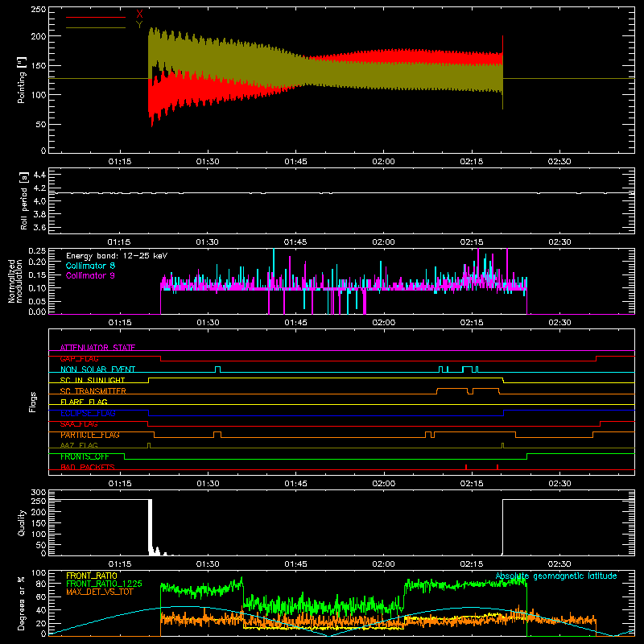
Task: Click 01:15 time label under Pointing plot
Action: 120,162
